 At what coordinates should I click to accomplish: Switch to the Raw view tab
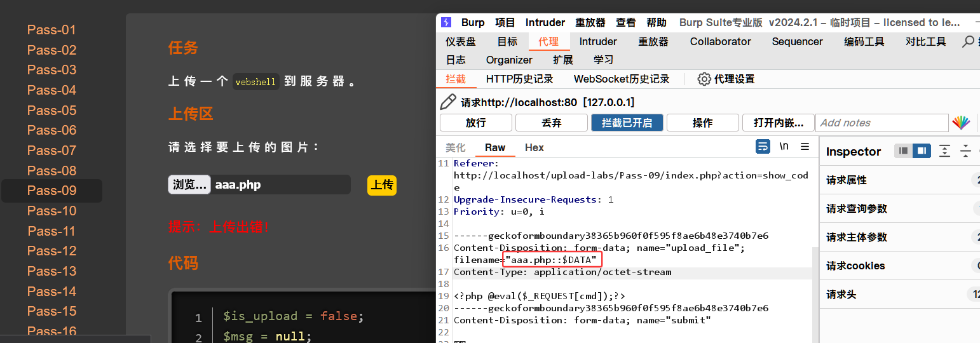click(495, 147)
